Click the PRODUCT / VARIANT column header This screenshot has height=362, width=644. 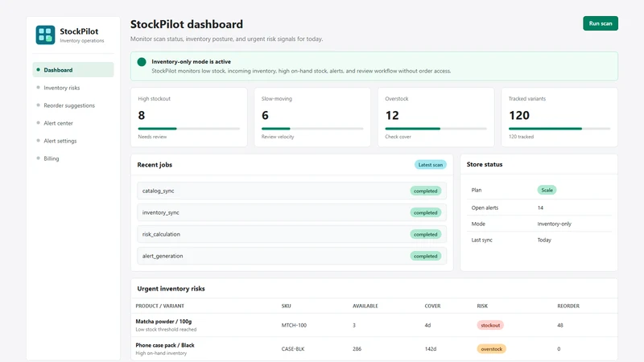point(159,306)
